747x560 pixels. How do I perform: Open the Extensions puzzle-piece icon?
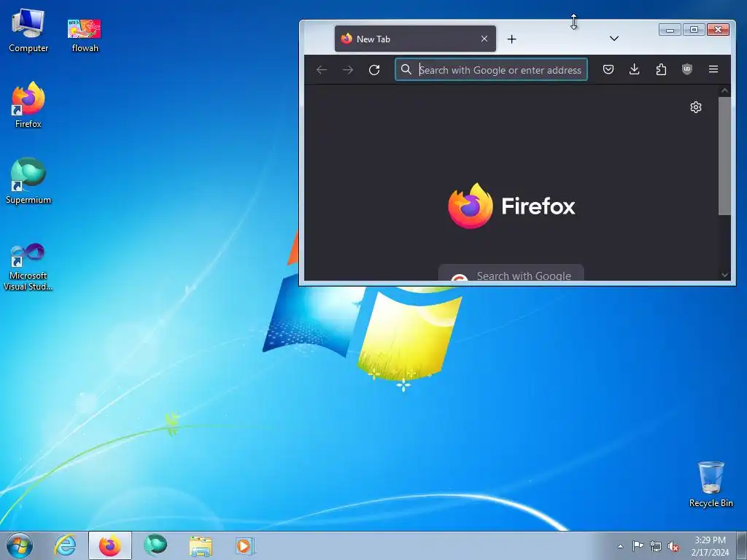(x=661, y=69)
